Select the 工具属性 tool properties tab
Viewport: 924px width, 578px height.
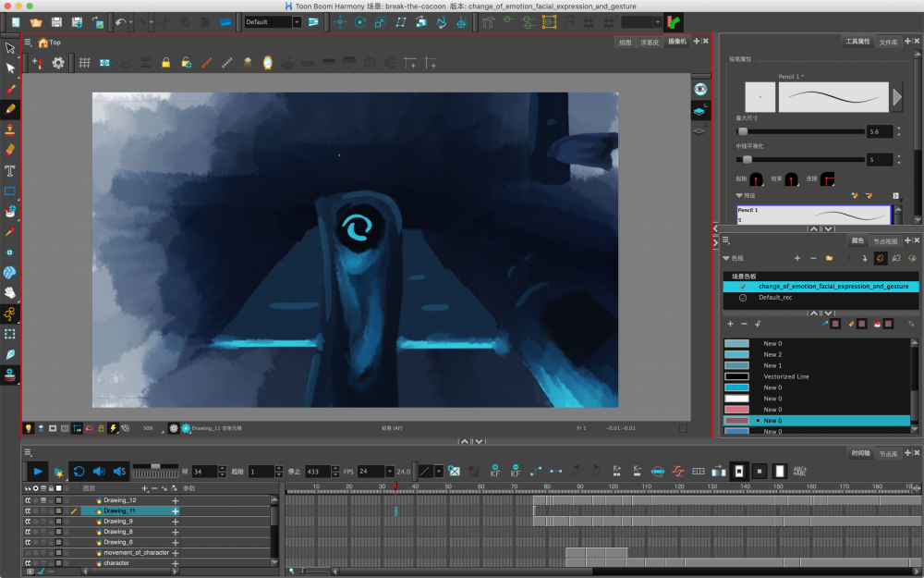pos(857,42)
